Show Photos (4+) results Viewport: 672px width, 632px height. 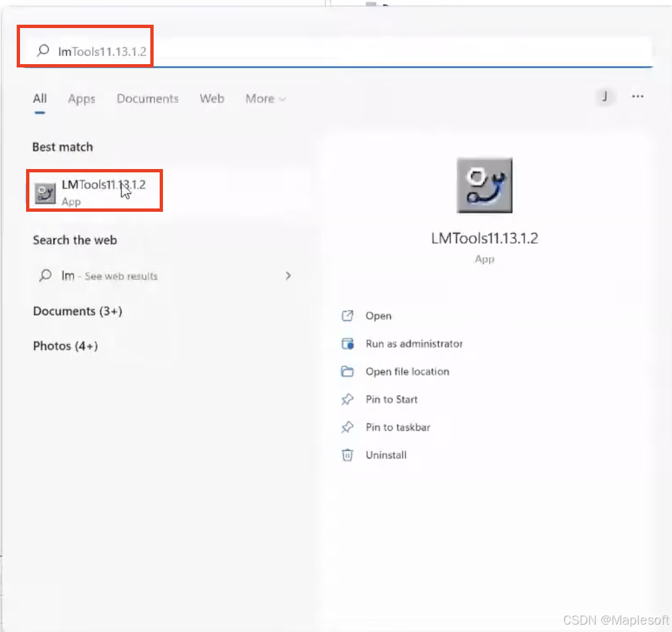(65, 346)
